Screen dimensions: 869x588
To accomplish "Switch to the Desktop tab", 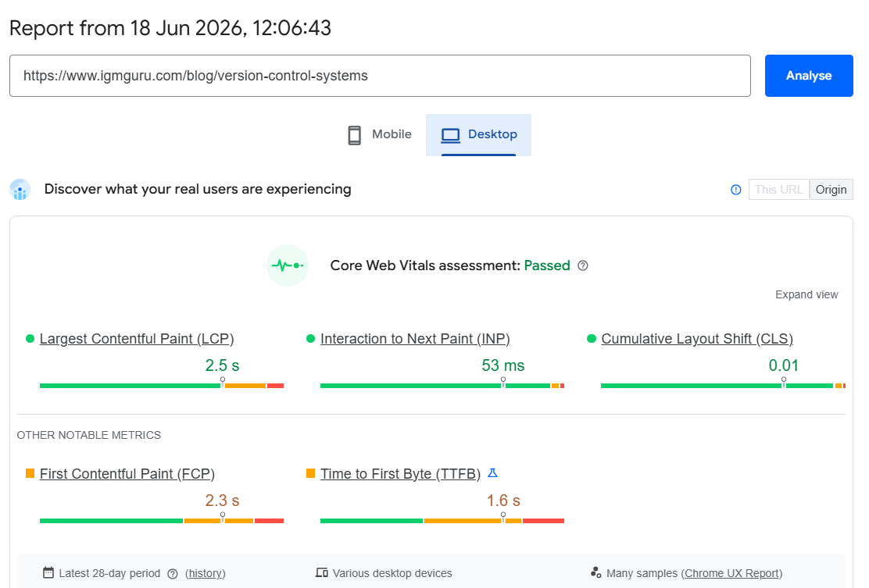I will [x=478, y=135].
